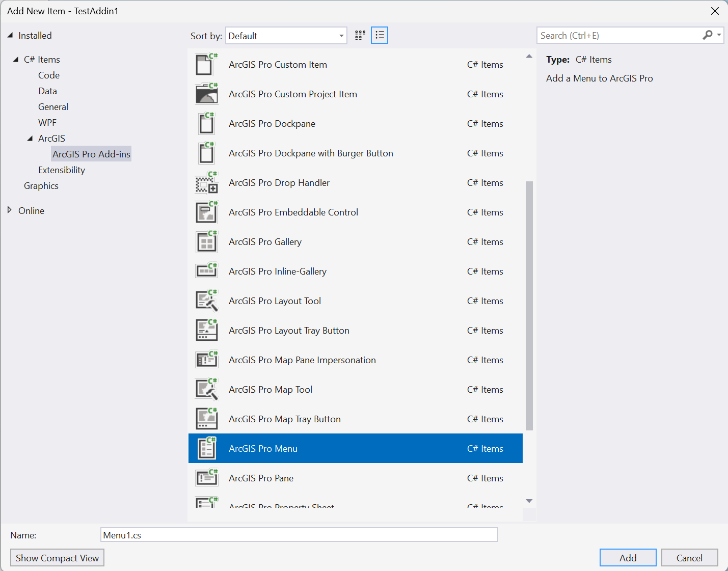Image resolution: width=728 pixels, height=571 pixels.
Task: Click ArcGIS Pro Map Pane Impersonation label
Action: (x=302, y=360)
